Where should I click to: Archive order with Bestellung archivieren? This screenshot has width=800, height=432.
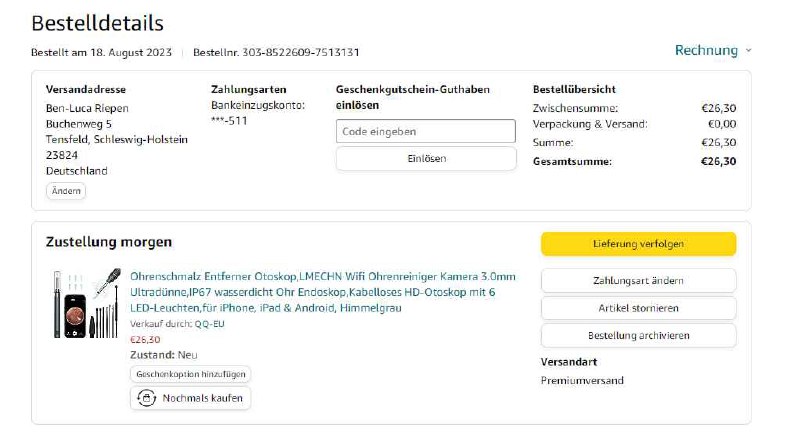[638, 336]
